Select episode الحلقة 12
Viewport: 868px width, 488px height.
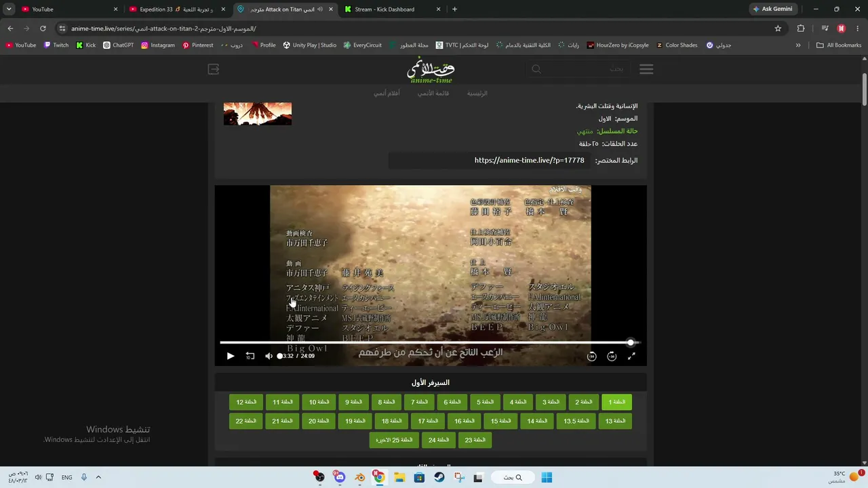pyautogui.click(x=245, y=402)
